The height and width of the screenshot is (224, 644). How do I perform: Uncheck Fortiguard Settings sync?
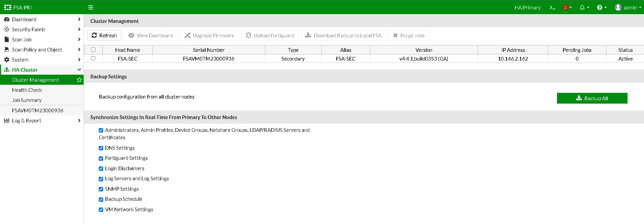pyautogui.click(x=101, y=158)
